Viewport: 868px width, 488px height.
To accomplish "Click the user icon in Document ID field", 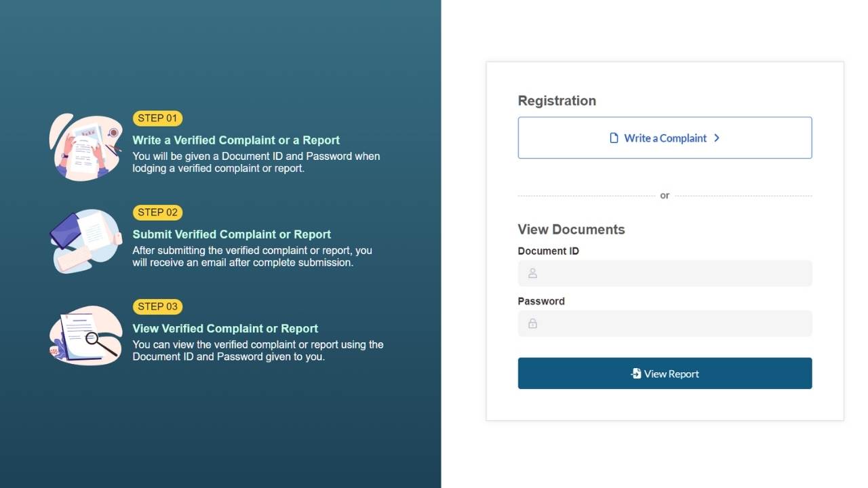I will coord(532,273).
